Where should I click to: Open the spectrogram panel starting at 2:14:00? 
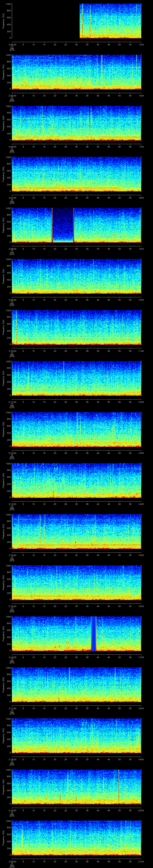(77, 531)
